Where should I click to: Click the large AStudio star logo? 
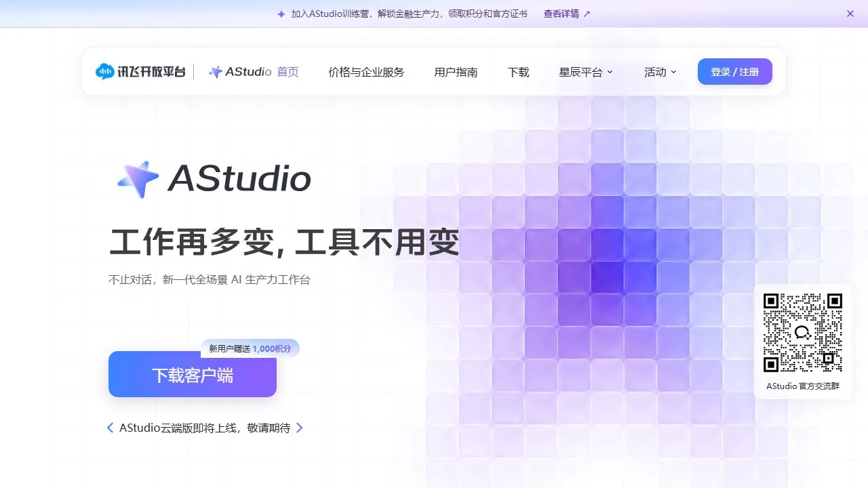(138, 180)
